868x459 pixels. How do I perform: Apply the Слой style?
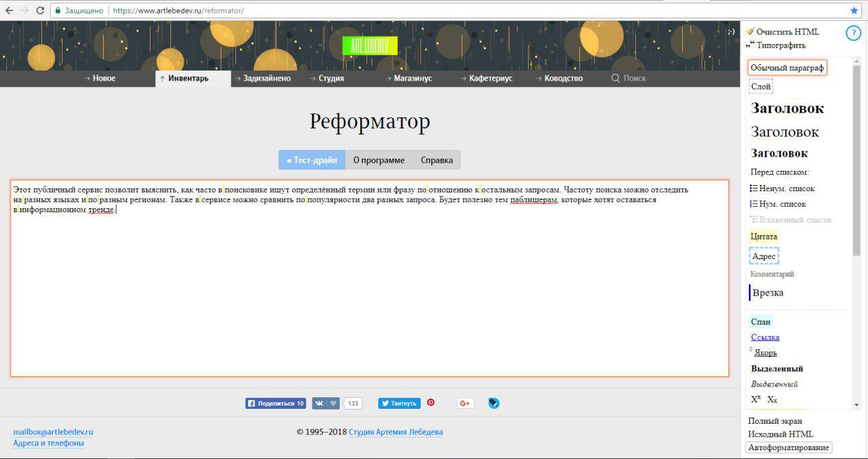pos(761,87)
